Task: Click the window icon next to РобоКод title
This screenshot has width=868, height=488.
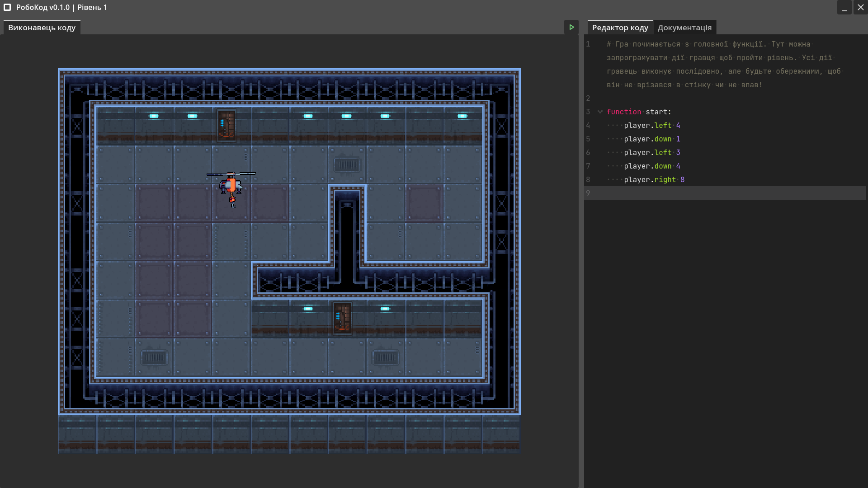Action: coord(7,7)
